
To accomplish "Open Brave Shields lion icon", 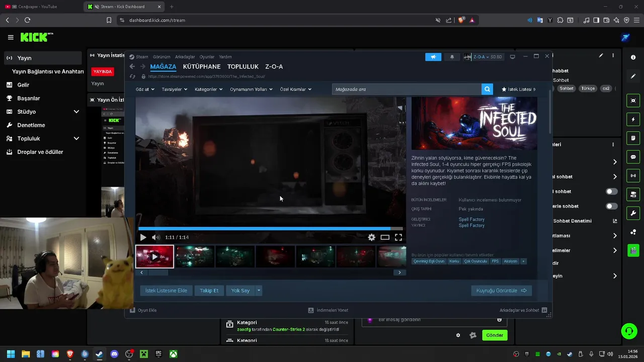I will coord(461,20).
